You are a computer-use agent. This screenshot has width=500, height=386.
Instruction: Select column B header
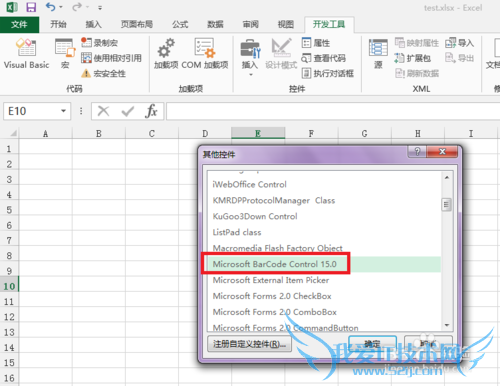click(99, 134)
